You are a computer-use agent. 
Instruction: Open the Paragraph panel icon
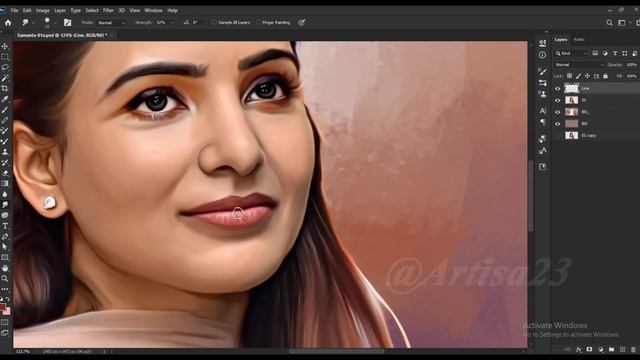[x=542, y=122]
